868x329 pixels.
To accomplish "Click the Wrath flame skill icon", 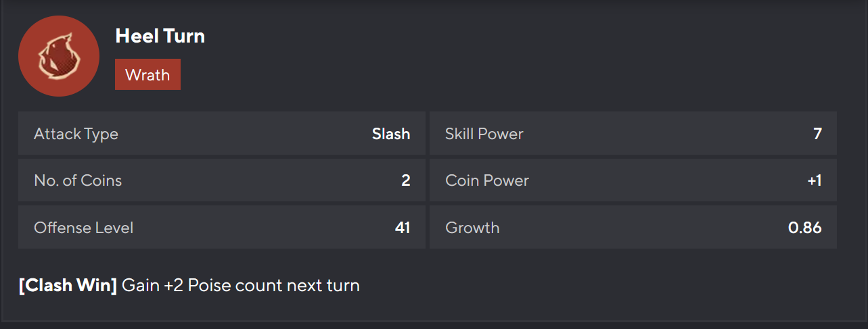I will coord(59,55).
